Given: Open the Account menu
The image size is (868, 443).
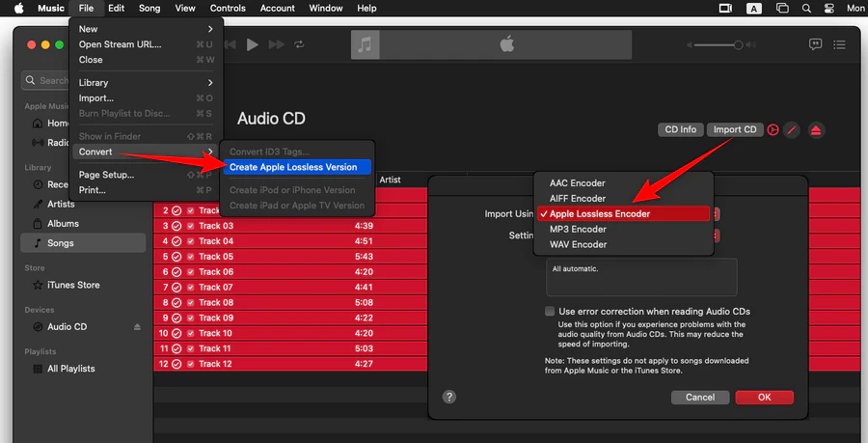Looking at the screenshot, I should (278, 8).
